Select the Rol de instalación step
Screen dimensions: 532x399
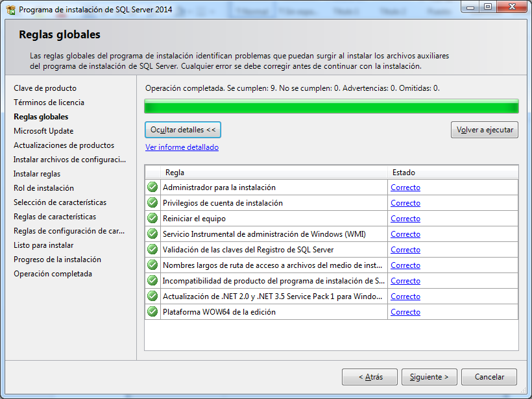[43, 188]
